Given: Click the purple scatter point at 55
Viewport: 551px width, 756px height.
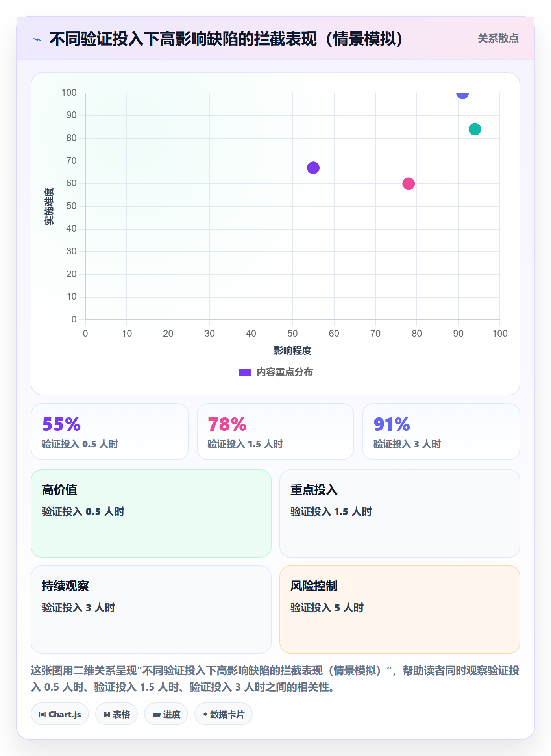Looking at the screenshot, I should click(x=313, y=168).
